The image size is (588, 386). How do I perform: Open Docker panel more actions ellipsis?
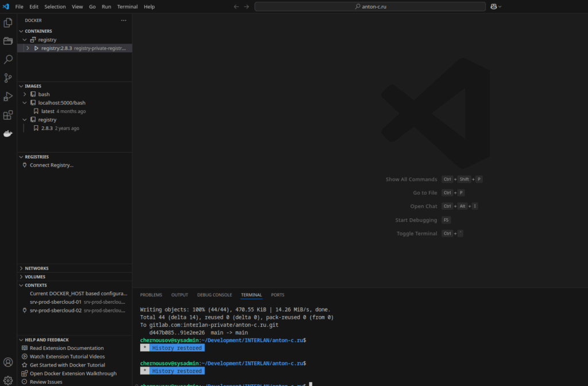(x=123, y=20)
